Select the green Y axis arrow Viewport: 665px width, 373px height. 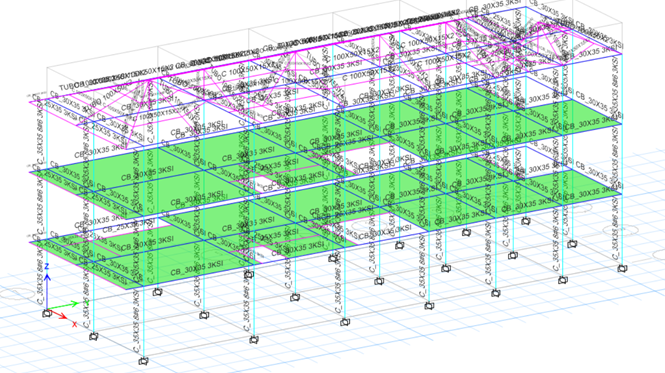(63, 306)
